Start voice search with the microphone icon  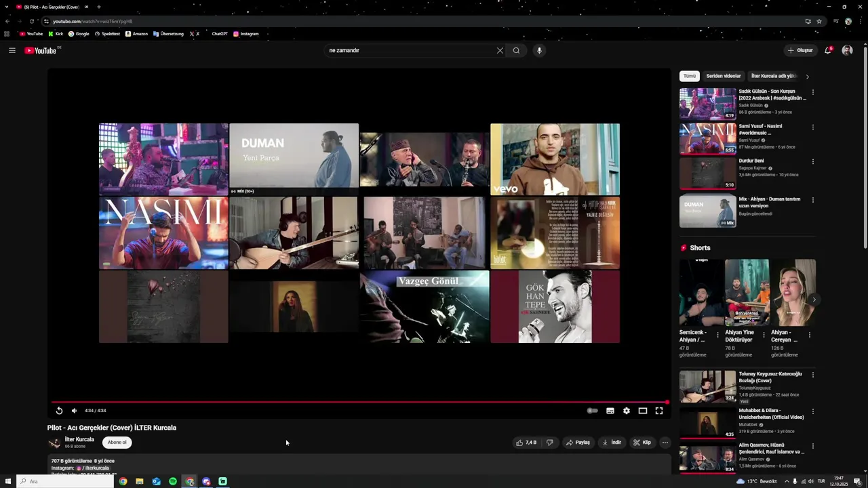tap(539, 50)
